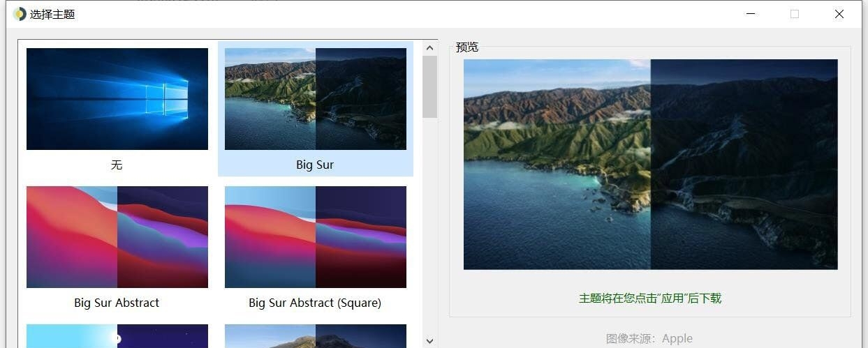Click the 'Big Sur' theme label
Image resolution: width=868 pixels, height=348 pixels.
[315, 165]
